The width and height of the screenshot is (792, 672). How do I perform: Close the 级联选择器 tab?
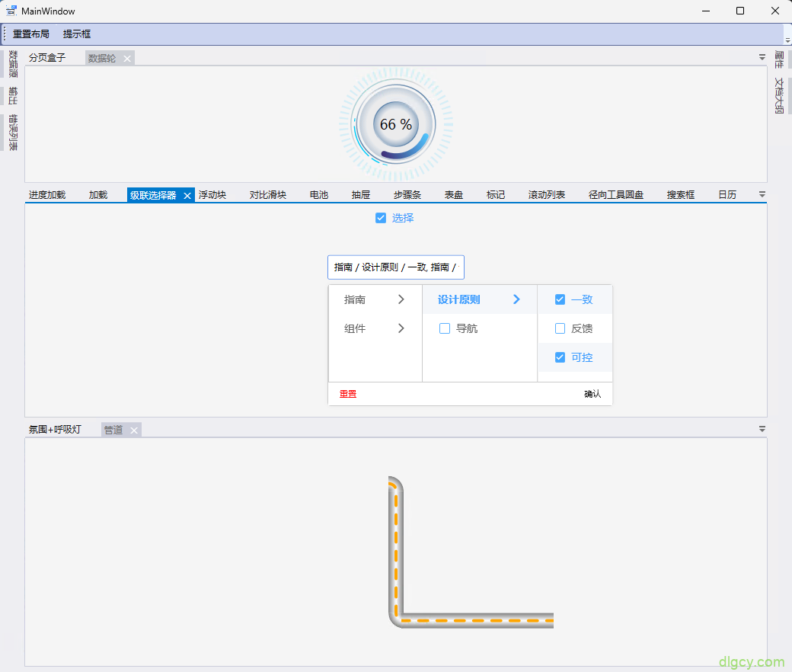[187, 196]
